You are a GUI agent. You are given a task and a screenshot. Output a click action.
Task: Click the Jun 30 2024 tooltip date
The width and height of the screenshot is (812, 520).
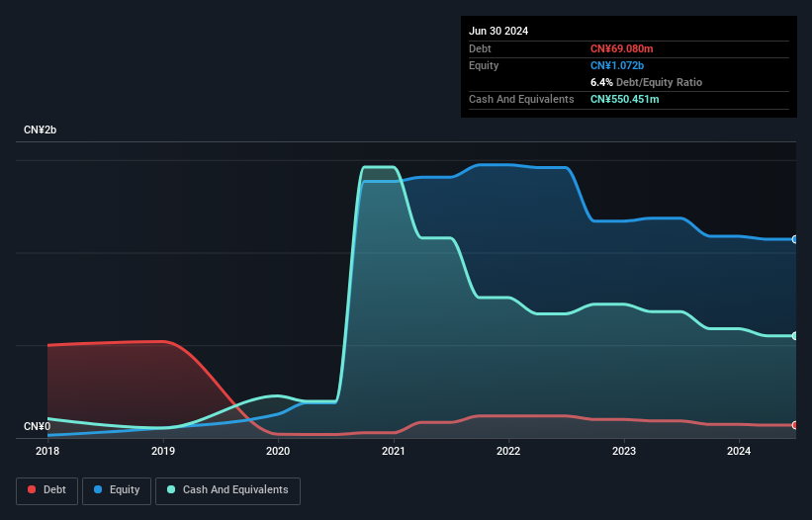498,31
